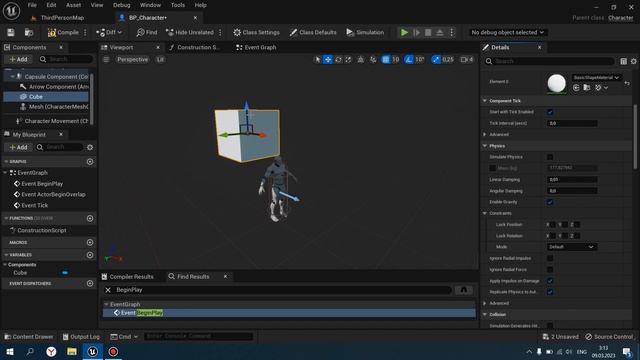This screenshot has height=360, width=640.
Task: Browse to material in Content Browser icon
Action: (587, 88)
